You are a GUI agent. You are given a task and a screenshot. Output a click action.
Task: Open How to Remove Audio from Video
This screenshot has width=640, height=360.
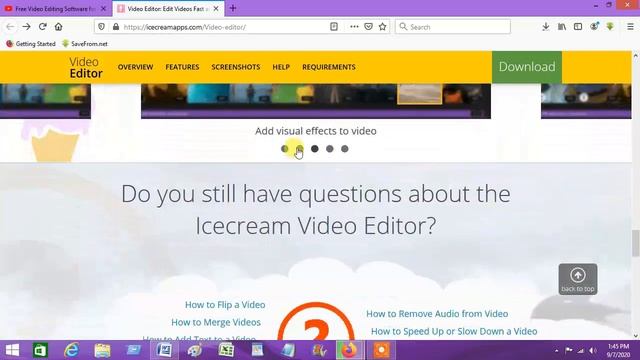pos(437,314)
